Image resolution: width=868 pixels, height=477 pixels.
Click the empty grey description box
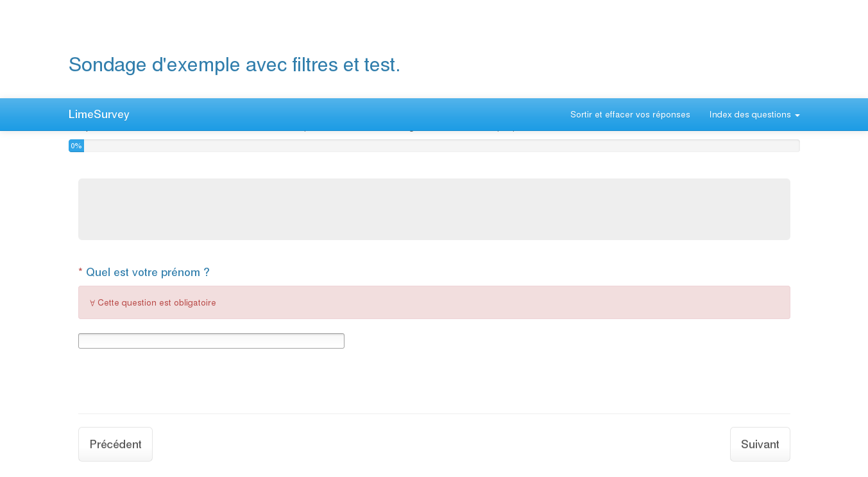coord(434,209)
